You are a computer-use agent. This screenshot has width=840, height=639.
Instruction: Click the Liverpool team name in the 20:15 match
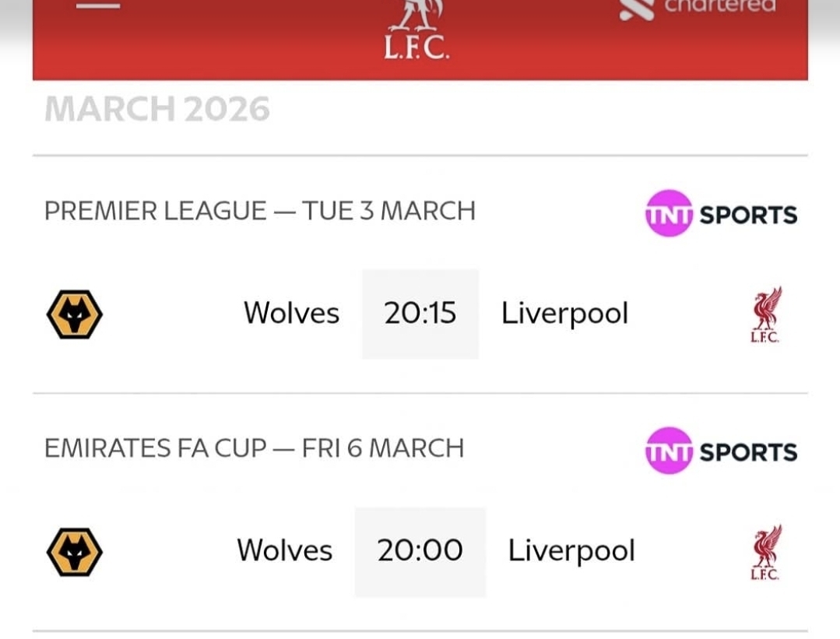tap(564, 314)
